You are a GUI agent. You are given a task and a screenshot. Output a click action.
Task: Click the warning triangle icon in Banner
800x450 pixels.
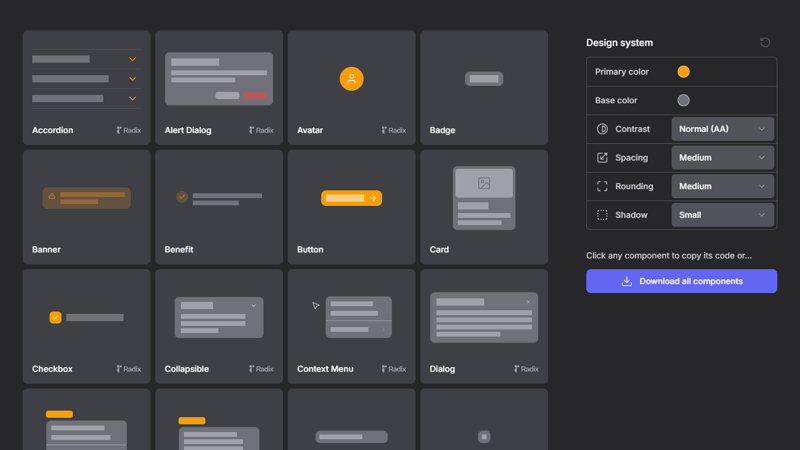[52, 197]
